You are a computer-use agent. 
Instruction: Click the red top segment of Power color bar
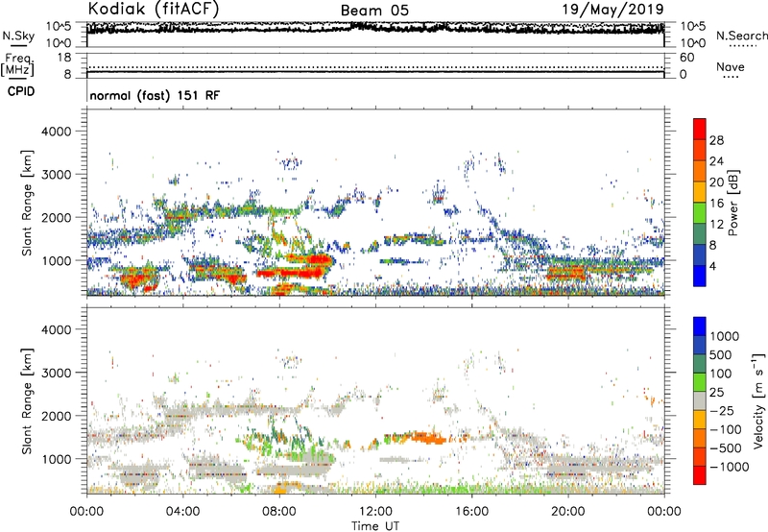(700, 129)
